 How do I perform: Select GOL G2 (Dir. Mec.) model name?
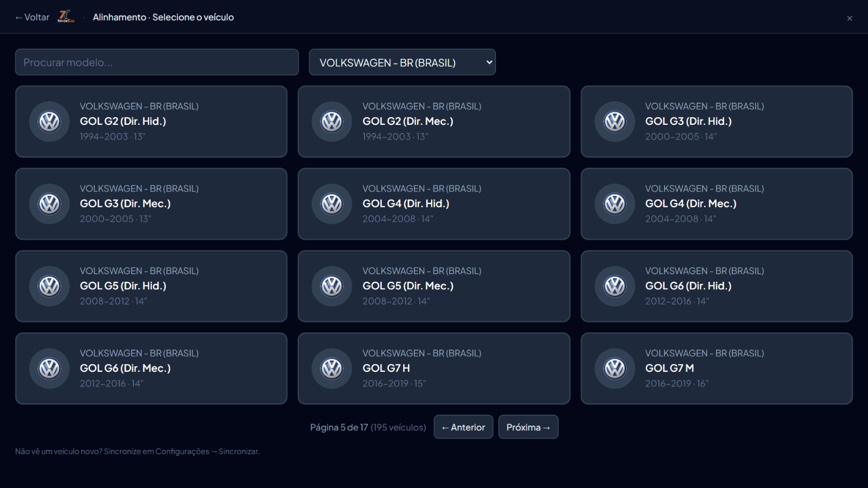408,122
